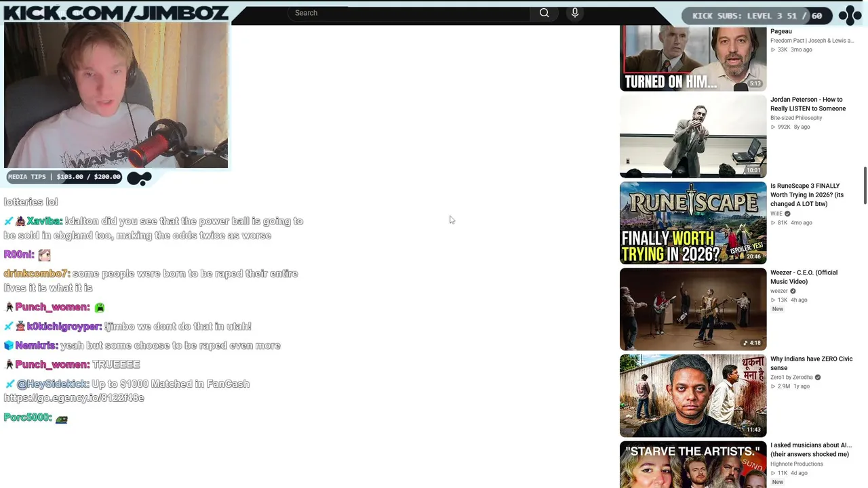Click the '11:43' duration on Civic sense thumbnail
868x488 pixels.
tap(753, 430)
